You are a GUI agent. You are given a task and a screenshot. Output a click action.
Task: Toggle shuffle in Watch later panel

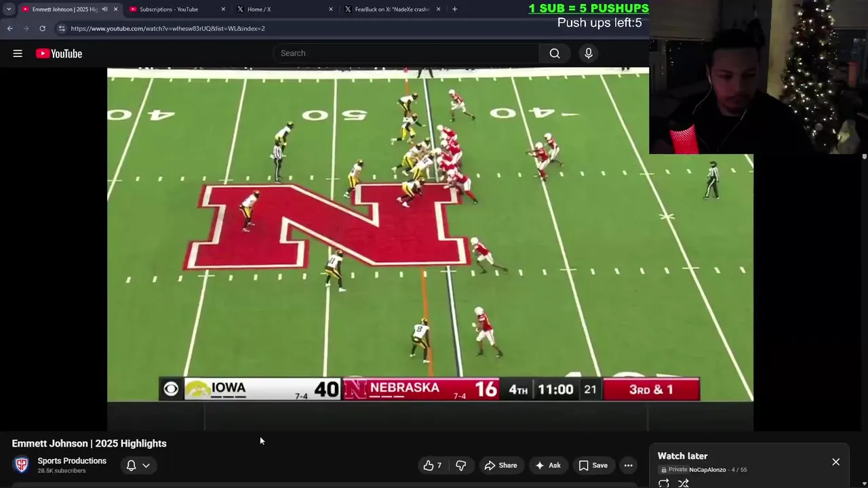[x=684, y=483]
